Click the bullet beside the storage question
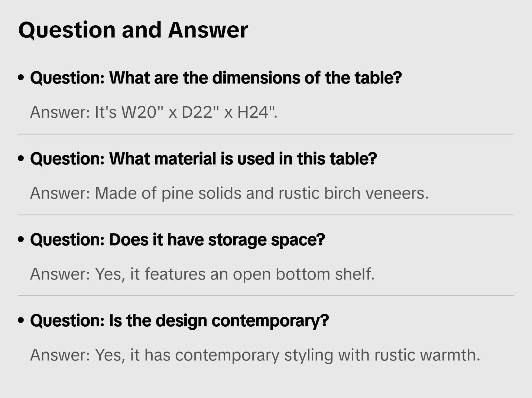This screenshot has width=532, height=398. point(21,239)
